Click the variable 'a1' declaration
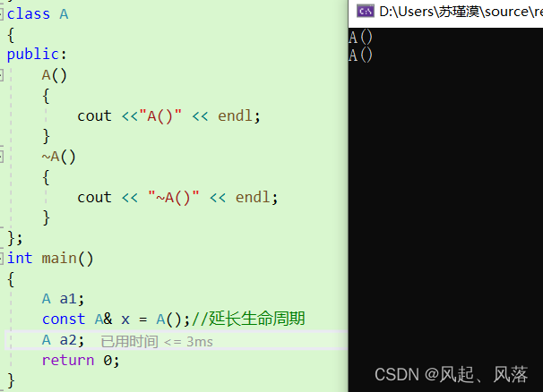The image size is (543, 392). [x=69, y=299]
